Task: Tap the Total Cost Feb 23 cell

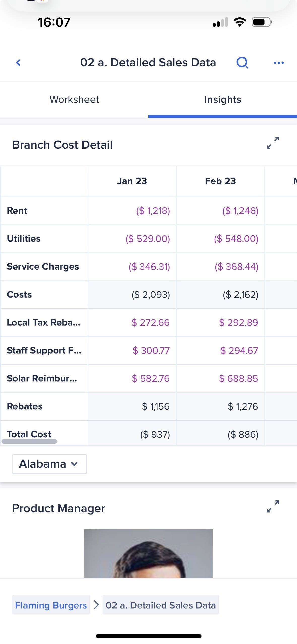Action: tap(243, 434)
